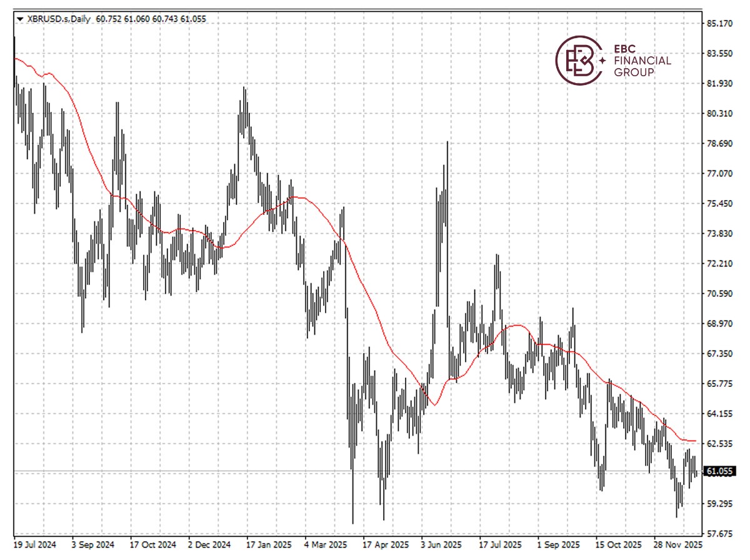The width and height of the screenshot is (750, 560).
Task: Click the 59.295 price axis label
Action: tap(719, 504)
